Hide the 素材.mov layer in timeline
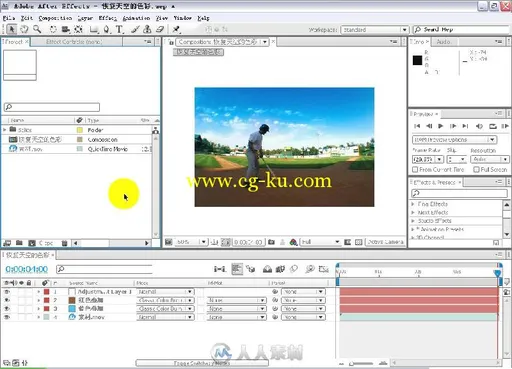 tap(6, 317)
